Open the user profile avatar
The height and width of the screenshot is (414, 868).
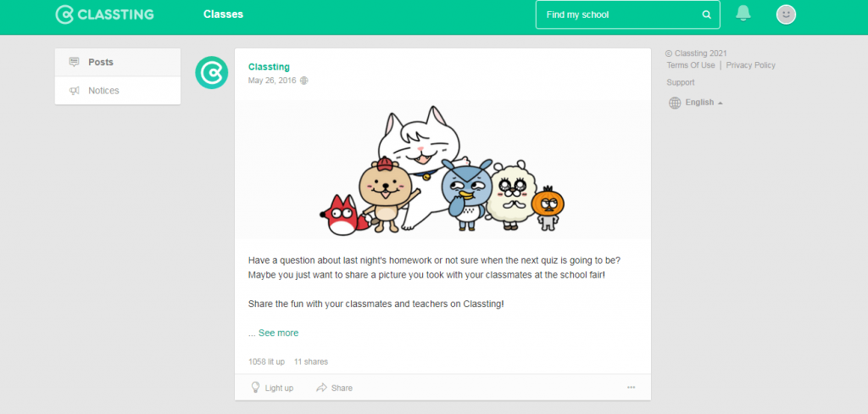[x=786, y=14]
